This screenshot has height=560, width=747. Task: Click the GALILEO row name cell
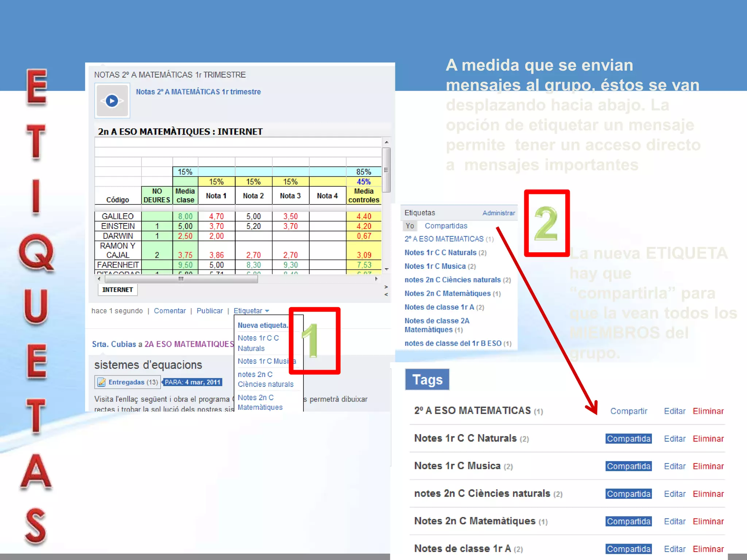(x=118, y=216)
